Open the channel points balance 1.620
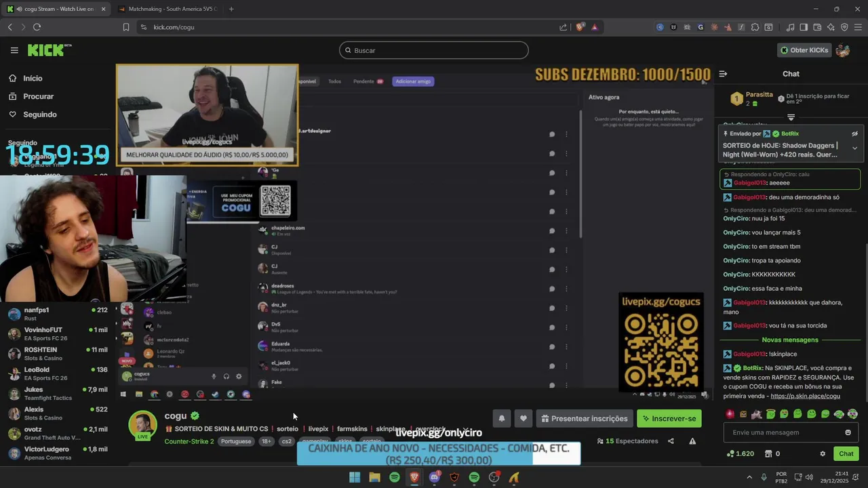Viewport: 868px width, 488px height. [740, 453]
